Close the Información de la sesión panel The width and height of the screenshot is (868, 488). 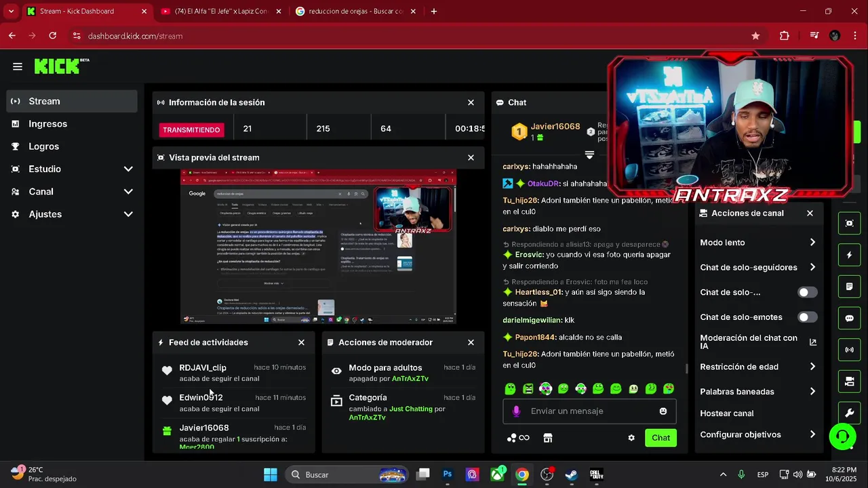[x=471, y=102]
